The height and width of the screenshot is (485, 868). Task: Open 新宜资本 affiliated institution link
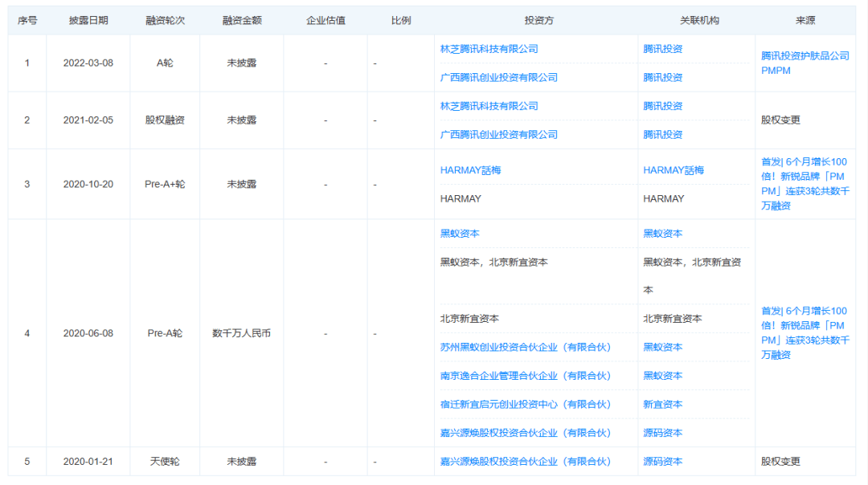pyautogui.click(x=663, y=405)
